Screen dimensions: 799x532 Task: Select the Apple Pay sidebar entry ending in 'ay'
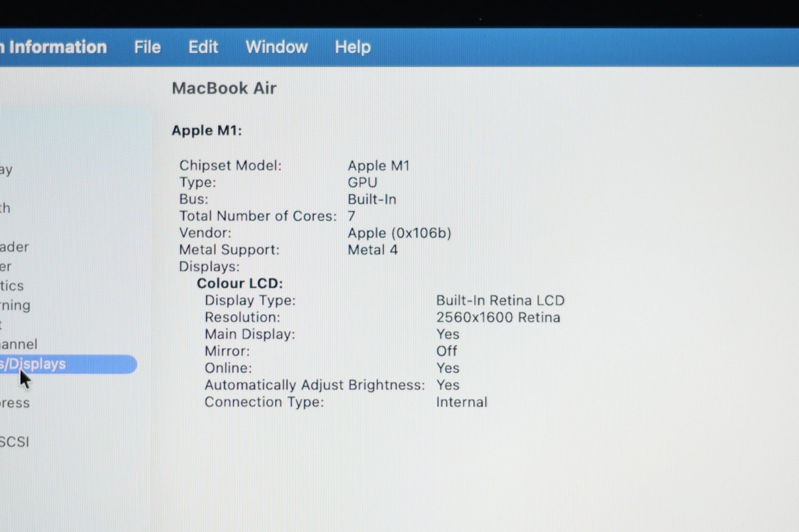6,170
